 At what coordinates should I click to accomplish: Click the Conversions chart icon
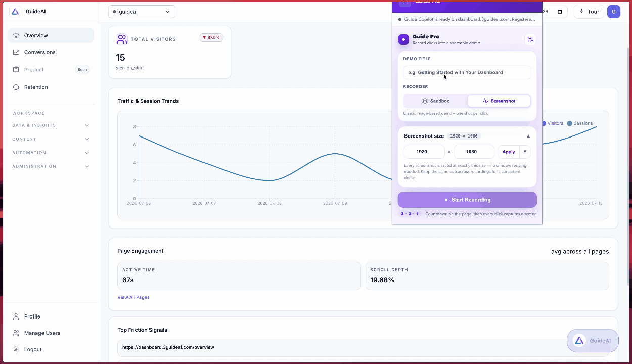pyautogui.click(x=16, y=52)
